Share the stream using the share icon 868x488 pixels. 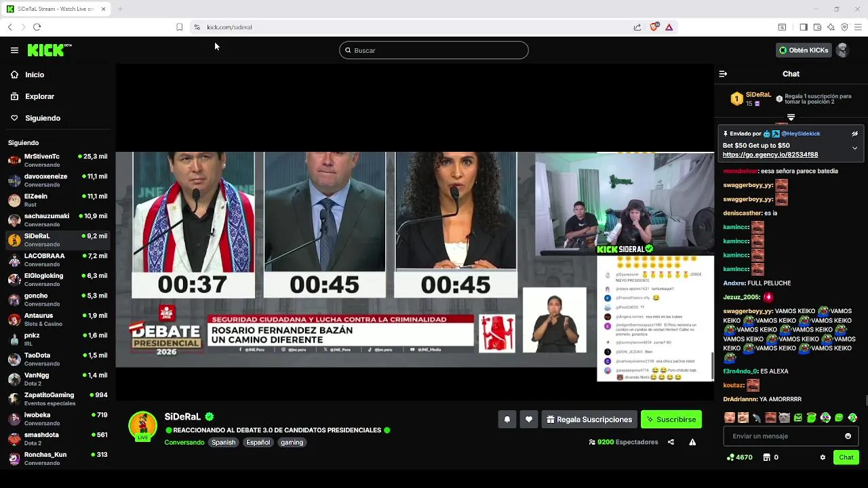point(671,442)
